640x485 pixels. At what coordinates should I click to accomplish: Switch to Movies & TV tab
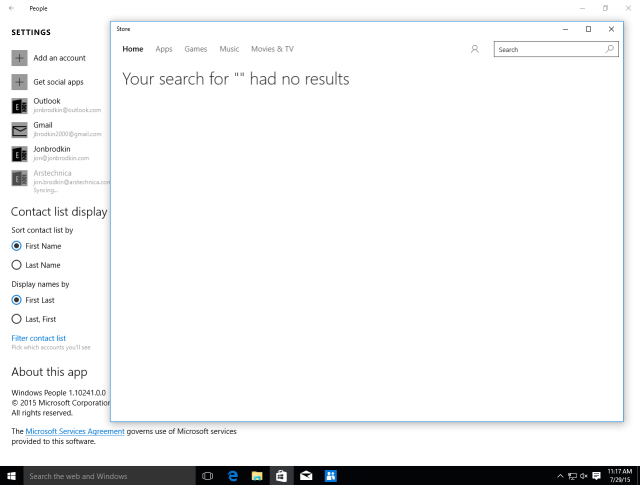(x=272, y=49)
